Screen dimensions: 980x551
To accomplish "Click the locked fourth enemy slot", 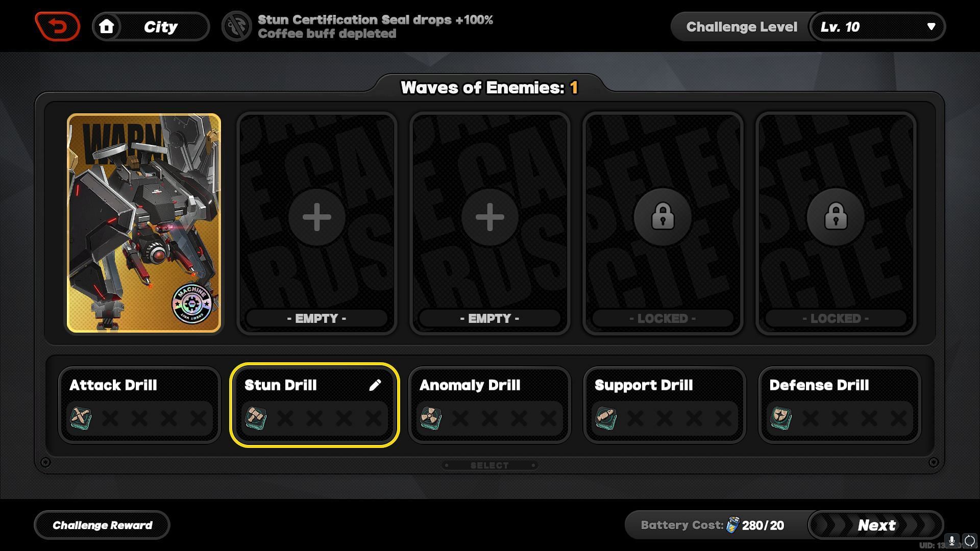I will (x=661, y=216).
